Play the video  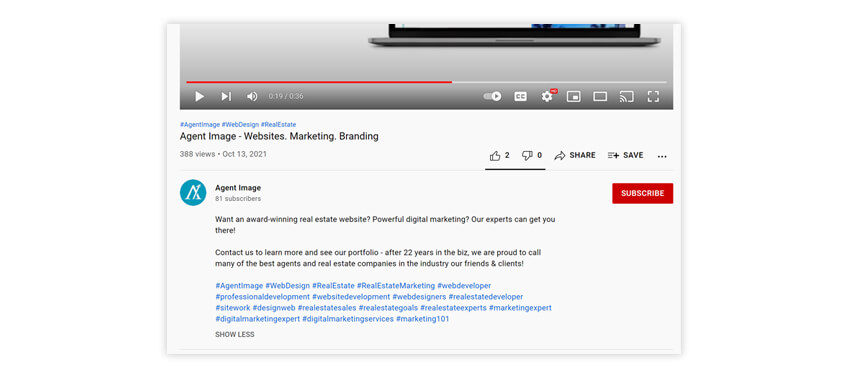coord(200,96)
